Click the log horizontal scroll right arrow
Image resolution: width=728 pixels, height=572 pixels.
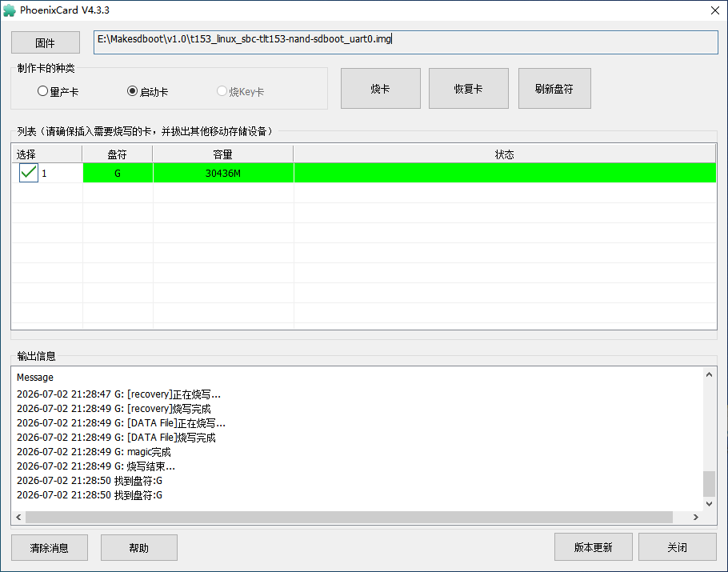coord(695,518)
